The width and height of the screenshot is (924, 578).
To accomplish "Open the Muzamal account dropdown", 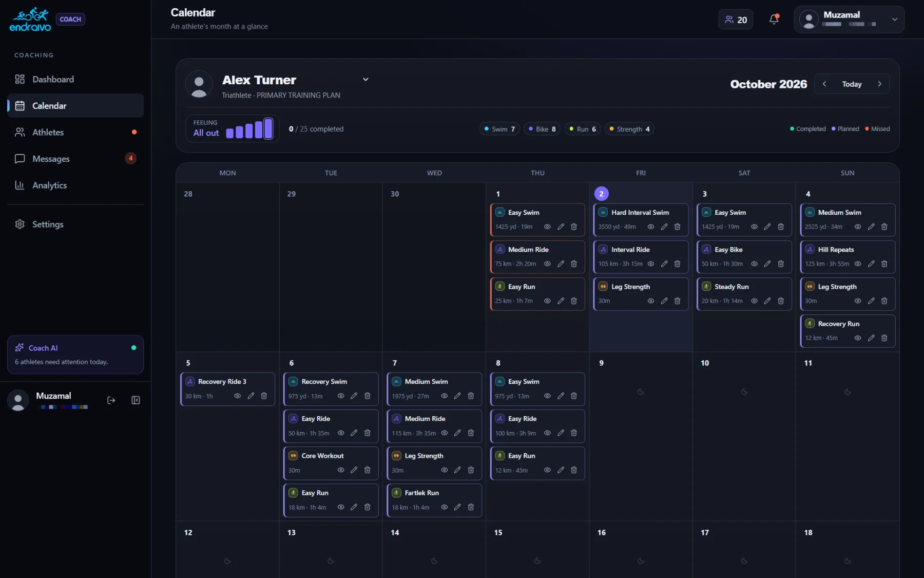I will (849, 20).
